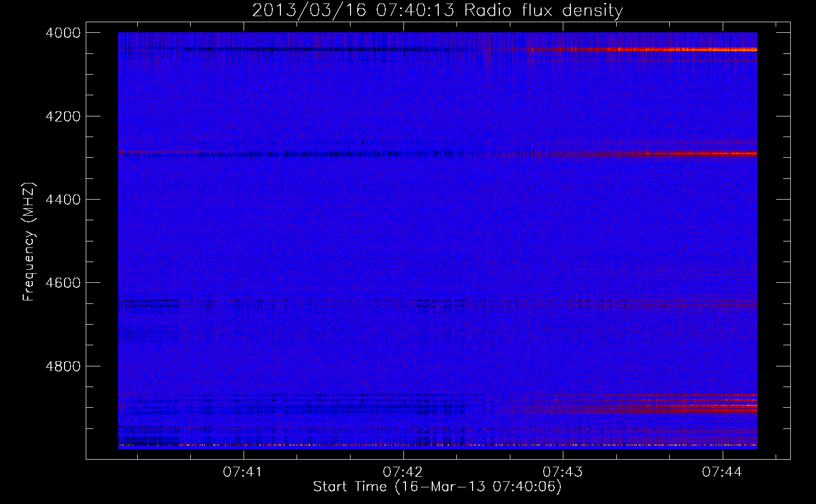Click the 'Frequency (MHZ)' axis title
Viewport: 816px width, 504px height.
[29, 241]
